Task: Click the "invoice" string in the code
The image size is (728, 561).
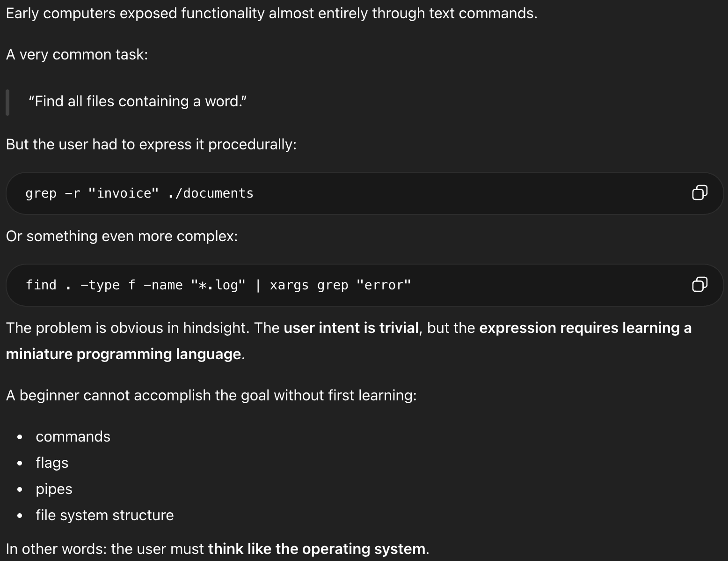Action: tap(124, 193)
